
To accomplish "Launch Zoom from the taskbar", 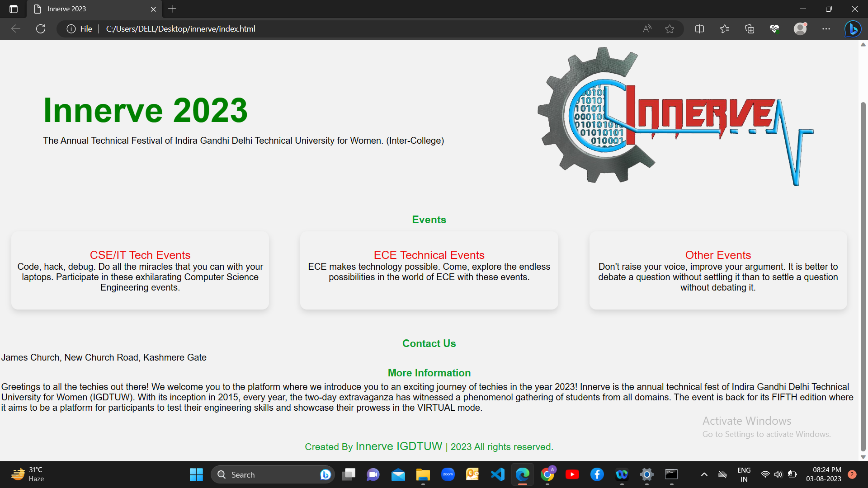I will coord(448,474).
